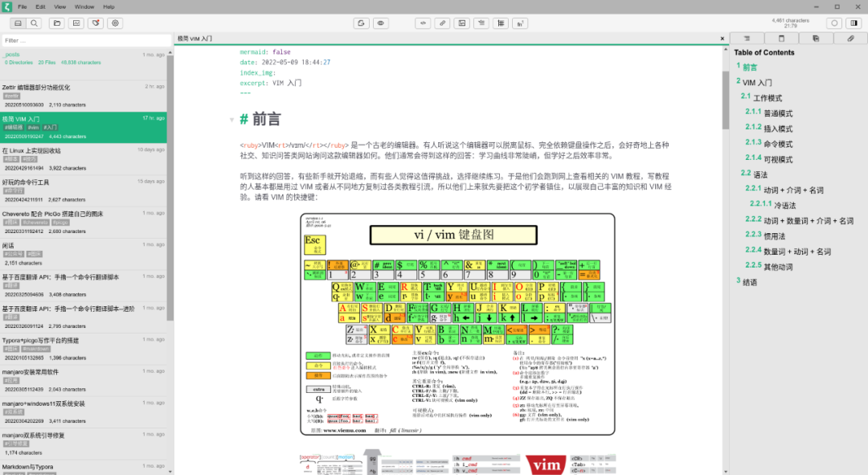
Task: Switch to the Related Files sidebar tab
Action: click(x=816, y=39)
